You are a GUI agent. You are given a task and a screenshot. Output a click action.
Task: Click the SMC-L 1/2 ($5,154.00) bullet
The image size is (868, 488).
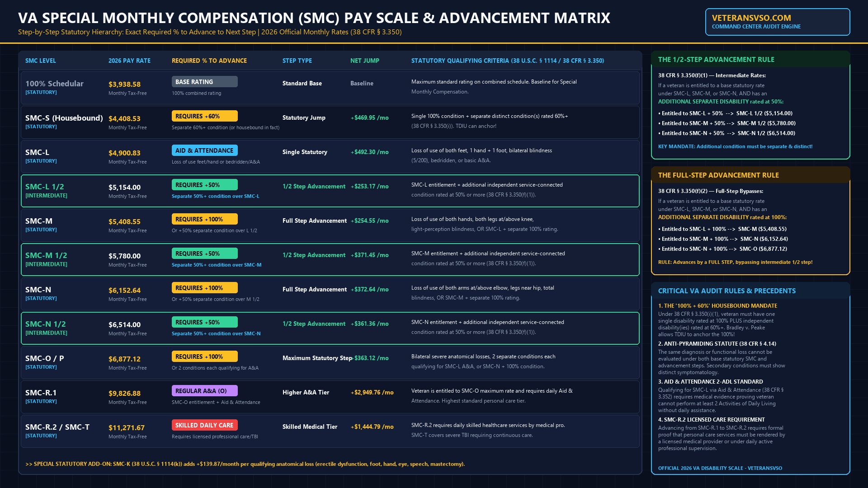pos(725,113)
